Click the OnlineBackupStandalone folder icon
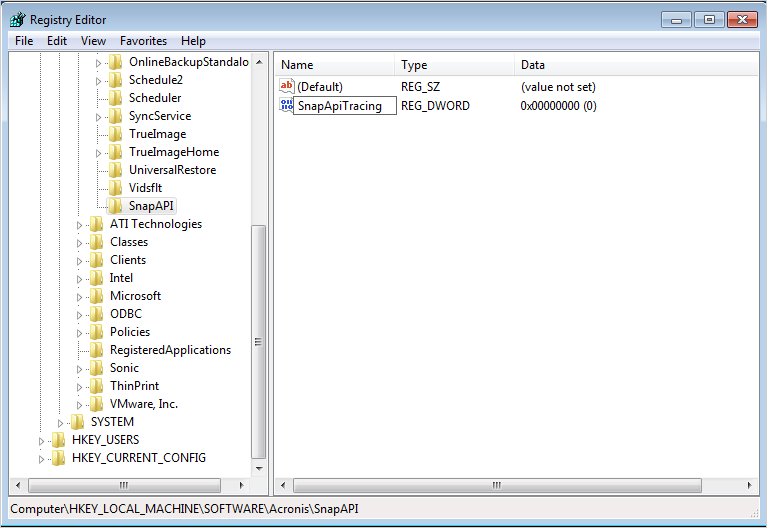The image size is (767, 528). (116, 62)
